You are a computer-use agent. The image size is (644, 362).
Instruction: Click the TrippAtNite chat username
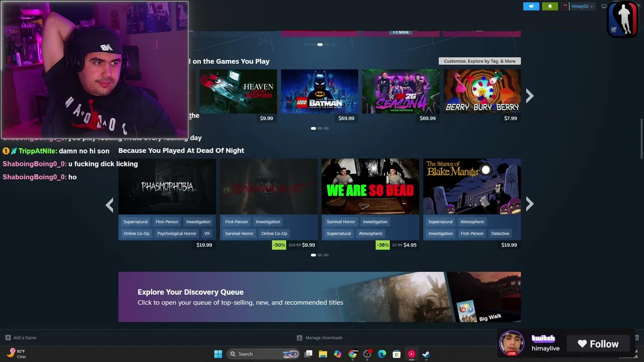pyautogui.click(x=38, y=151)
